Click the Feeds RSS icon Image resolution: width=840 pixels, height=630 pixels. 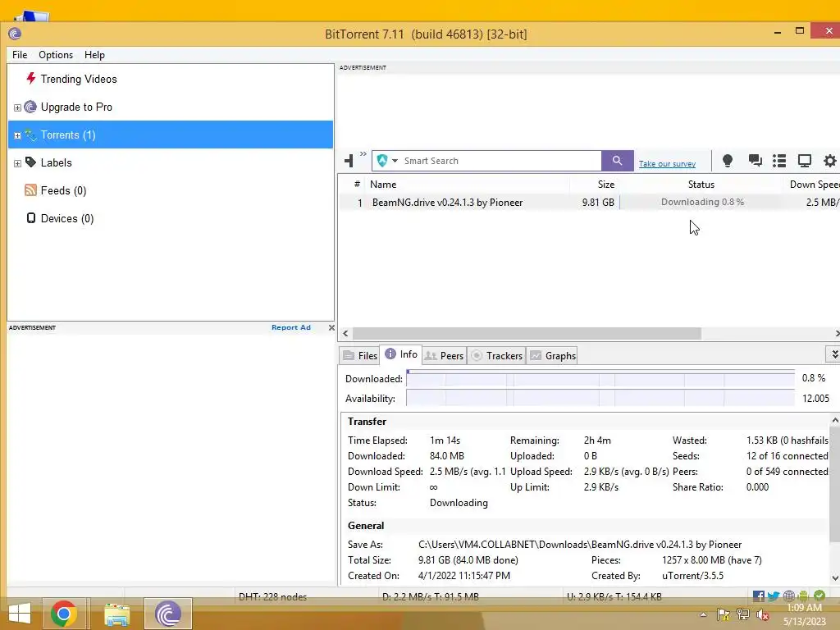pyautogui.click(x=30, y=190)
